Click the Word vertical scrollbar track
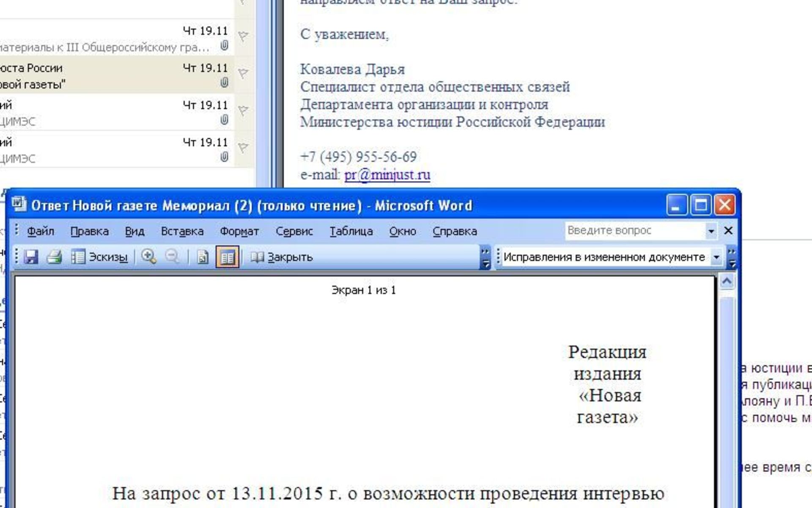The height and width of the screenshot is (508, 812). click(x=727, y=402)
